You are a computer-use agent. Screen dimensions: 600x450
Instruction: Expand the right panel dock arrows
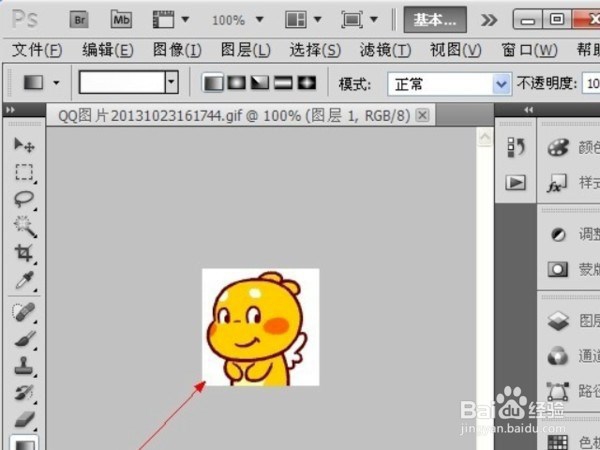point(528,110)
